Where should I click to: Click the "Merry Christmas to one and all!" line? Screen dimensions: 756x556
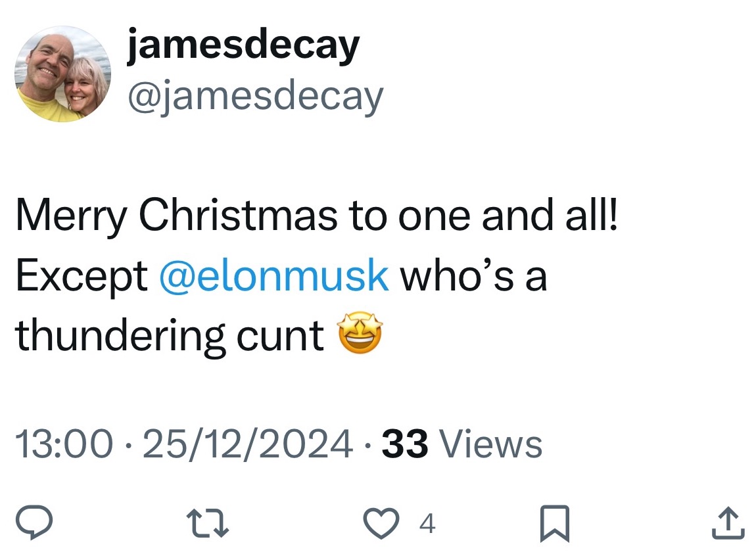coord(316,216)
